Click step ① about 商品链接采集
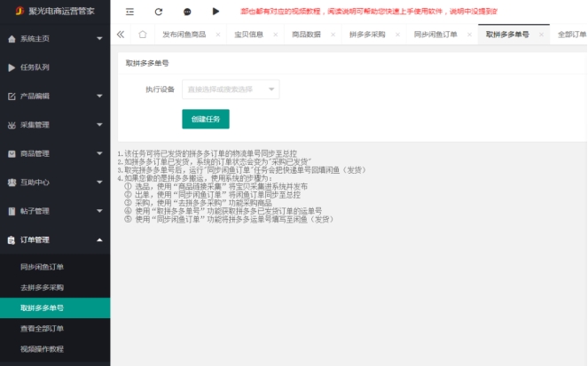Viewport: 588px width, 366px height. 216,186
